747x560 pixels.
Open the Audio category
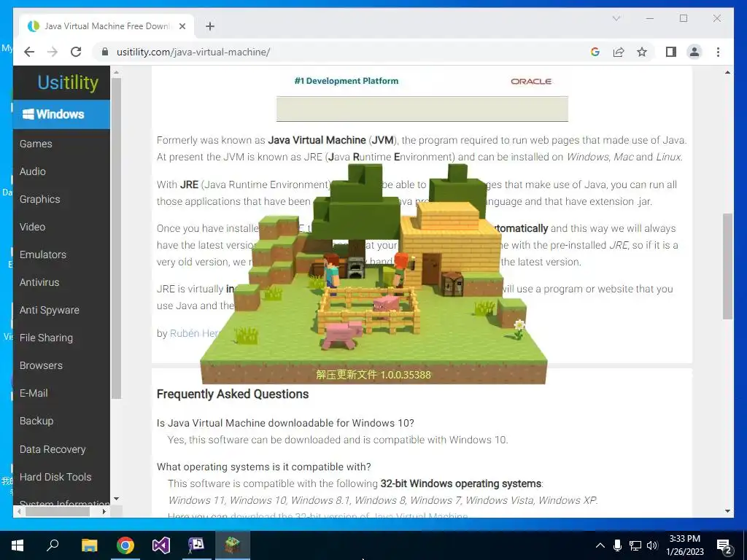[32, 171]
